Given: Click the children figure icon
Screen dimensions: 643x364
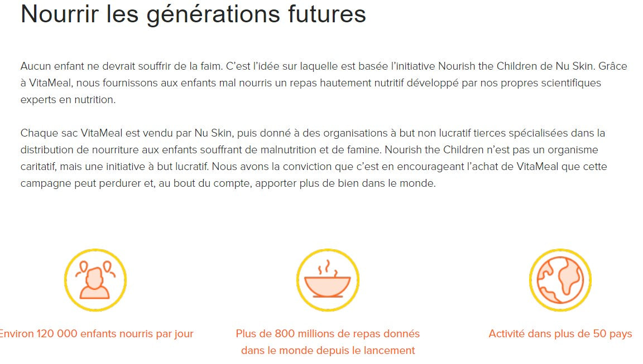Looking at the screenshot, I should pyautogui.click(x=95, y=280).
